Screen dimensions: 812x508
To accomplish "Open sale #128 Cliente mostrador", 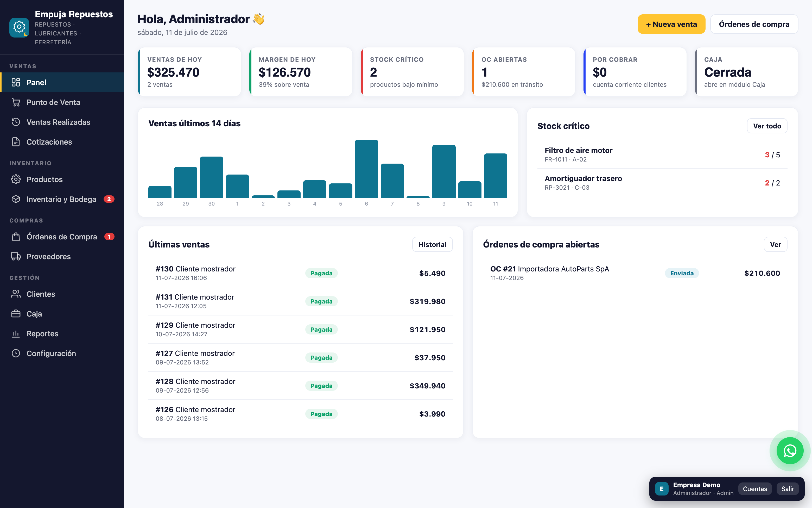I will [301, 386].
